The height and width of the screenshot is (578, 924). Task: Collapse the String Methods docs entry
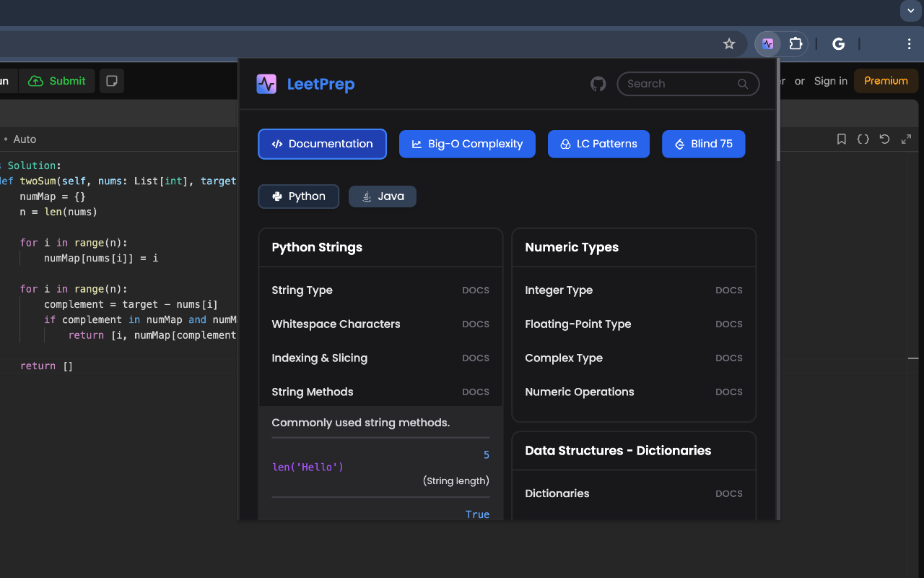tap(380, 392)
